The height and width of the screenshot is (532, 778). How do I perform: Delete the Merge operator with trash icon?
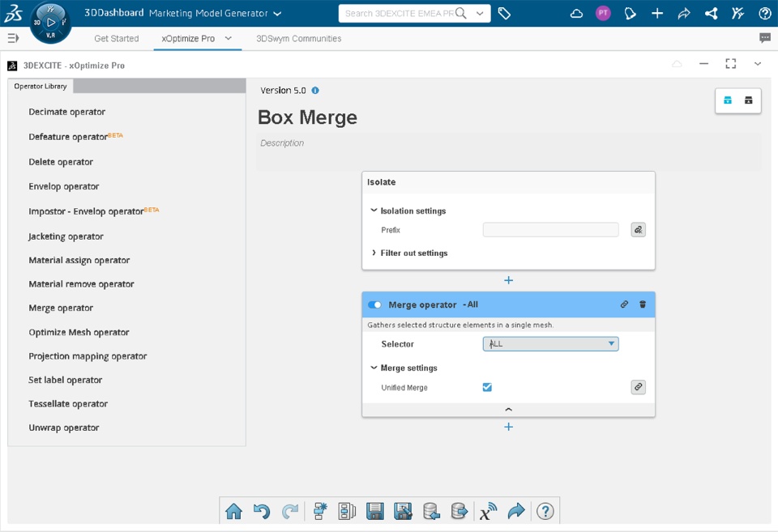tap(643, 304)
